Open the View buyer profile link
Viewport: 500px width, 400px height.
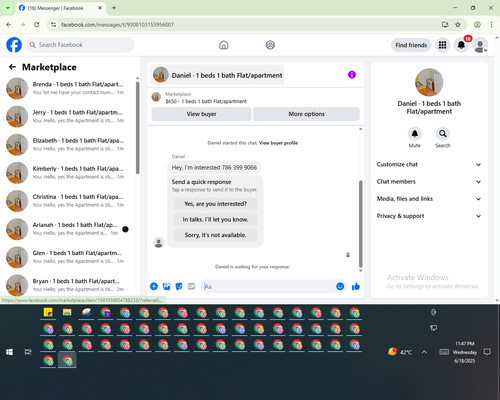pos(278,143)
